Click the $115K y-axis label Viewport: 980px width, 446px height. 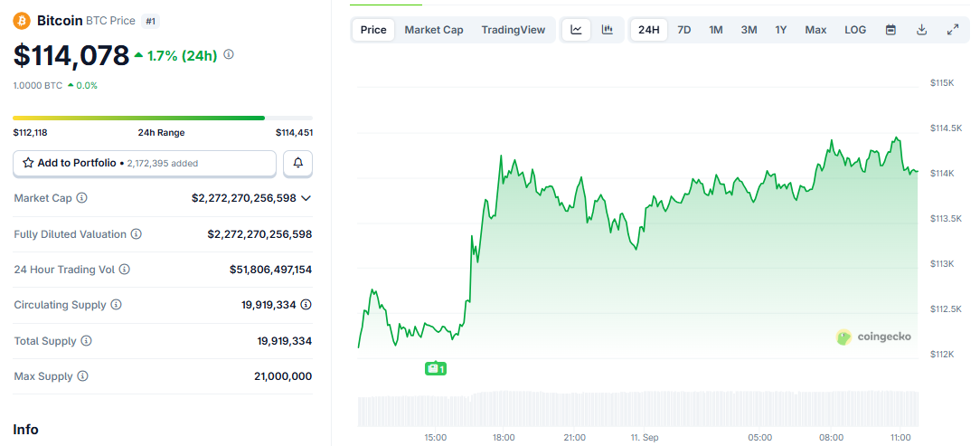tap(942, 82)
